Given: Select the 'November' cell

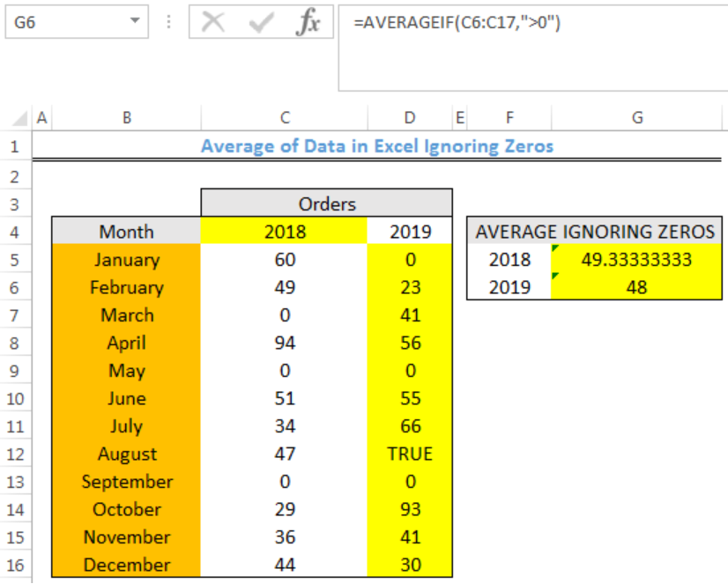Looking at the screenshot, I should point(126,536).
